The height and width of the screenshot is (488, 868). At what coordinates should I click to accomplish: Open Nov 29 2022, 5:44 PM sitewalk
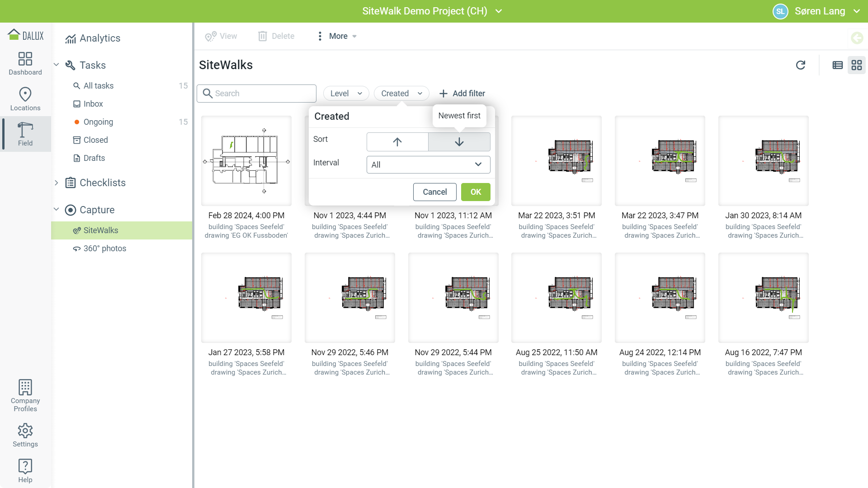pos(453,298)
